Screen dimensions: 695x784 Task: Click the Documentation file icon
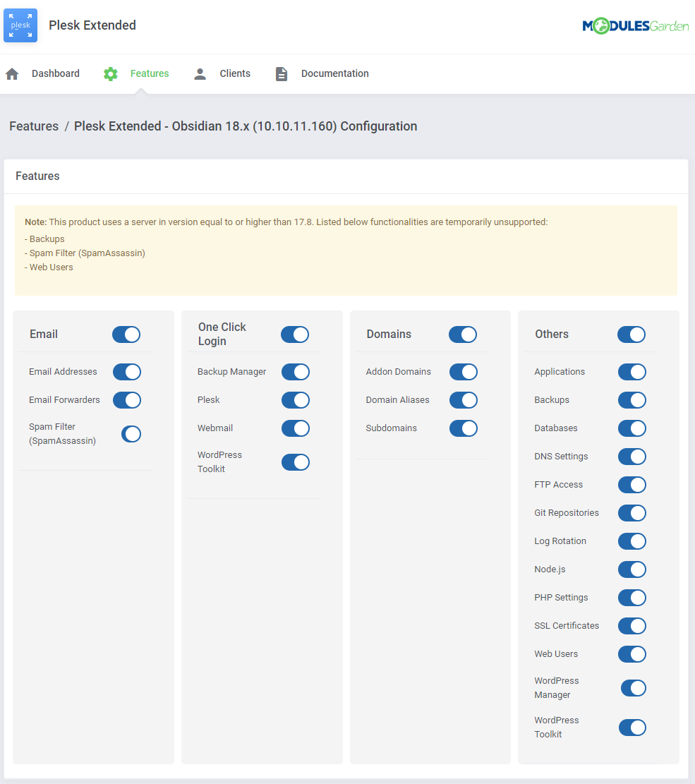[x=282, y=74]
